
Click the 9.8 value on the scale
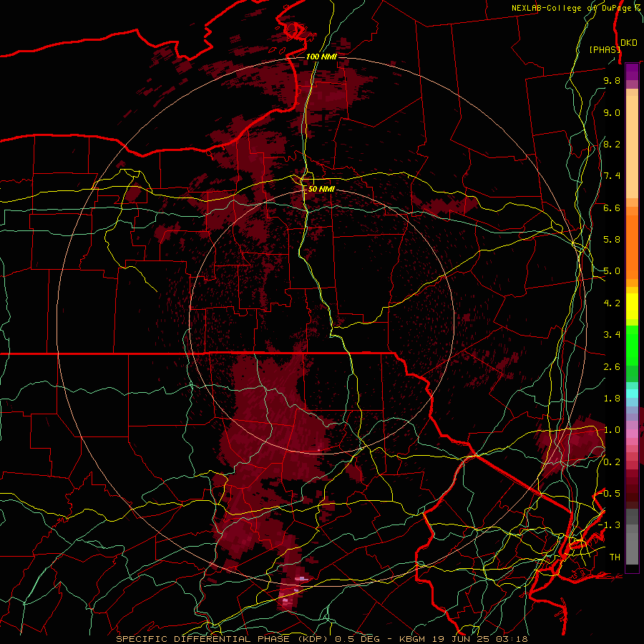click(612, 81)
